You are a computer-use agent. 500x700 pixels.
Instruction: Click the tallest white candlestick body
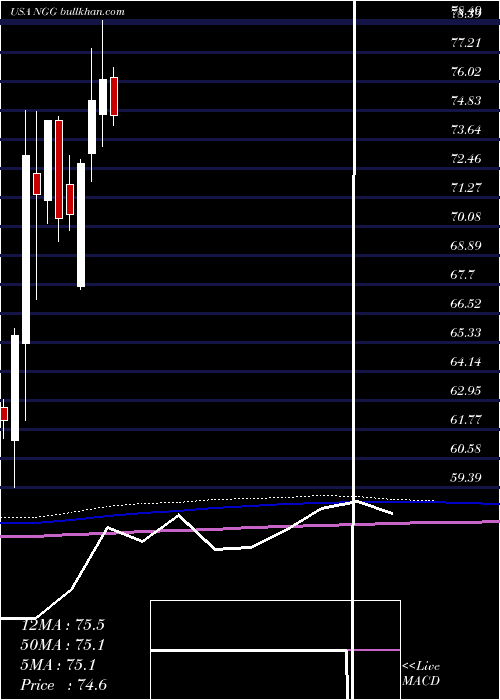pos(26,249)
